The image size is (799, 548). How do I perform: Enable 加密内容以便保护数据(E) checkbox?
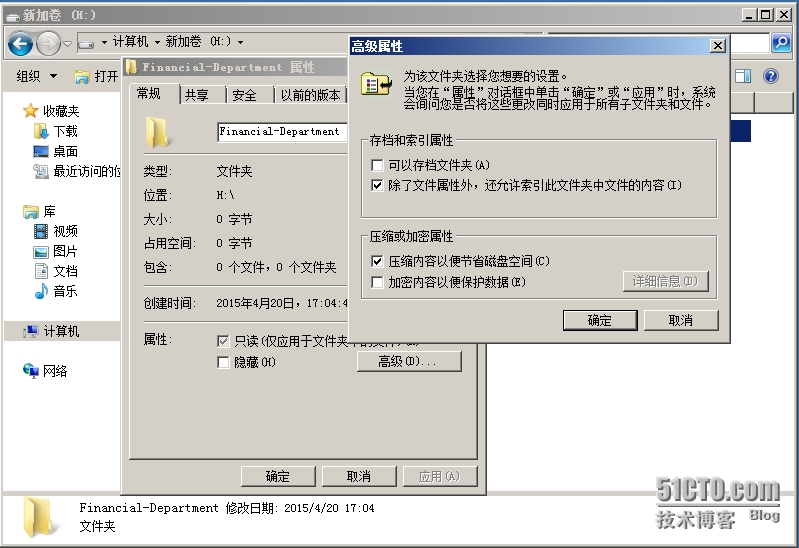377,282
